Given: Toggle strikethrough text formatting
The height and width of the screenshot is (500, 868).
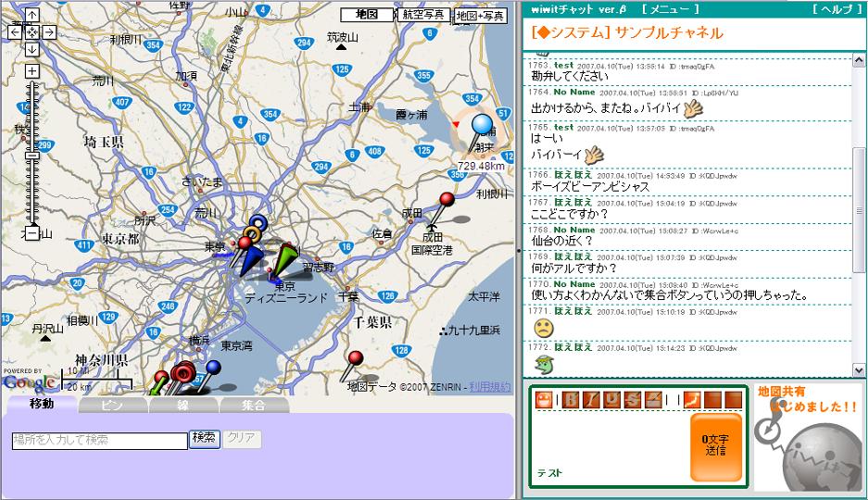Looking at the screenshot, I should [x=632, y=400].
